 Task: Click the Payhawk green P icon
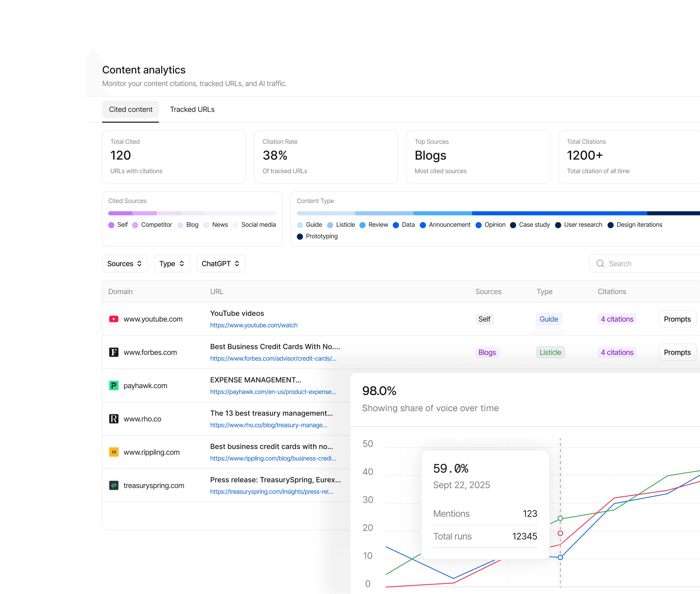pos(114,386)
